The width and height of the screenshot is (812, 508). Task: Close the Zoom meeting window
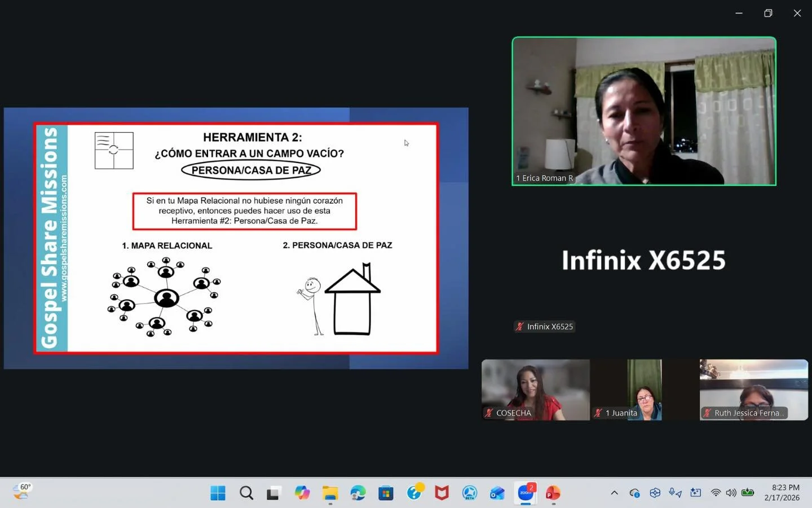797,13
